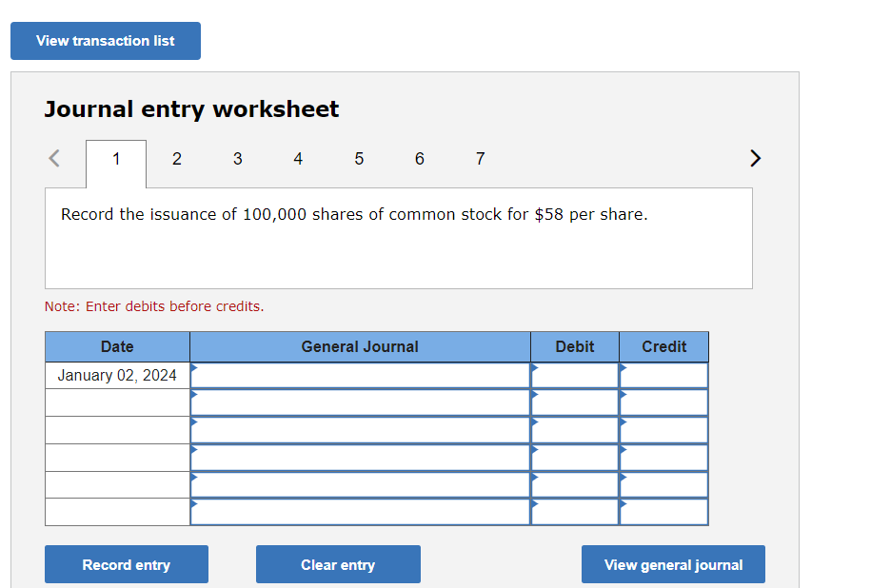Screen dimensions: 871x588
Task: Click the second row Credit field
Action: click(663, 402)
